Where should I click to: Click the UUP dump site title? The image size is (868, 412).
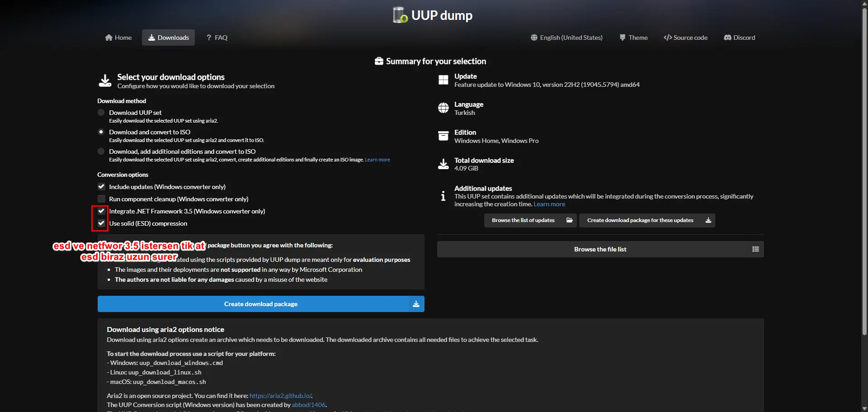pos(442,15)
